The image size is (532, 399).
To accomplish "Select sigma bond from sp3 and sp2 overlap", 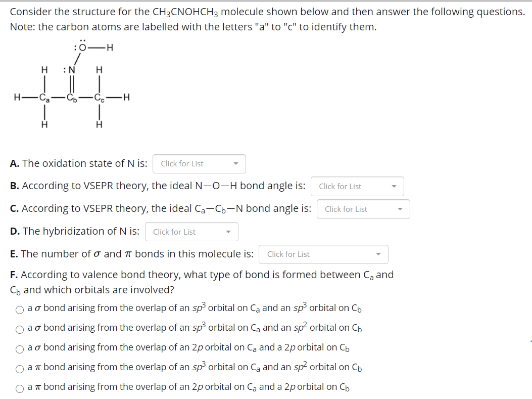I will pos(20,329).
